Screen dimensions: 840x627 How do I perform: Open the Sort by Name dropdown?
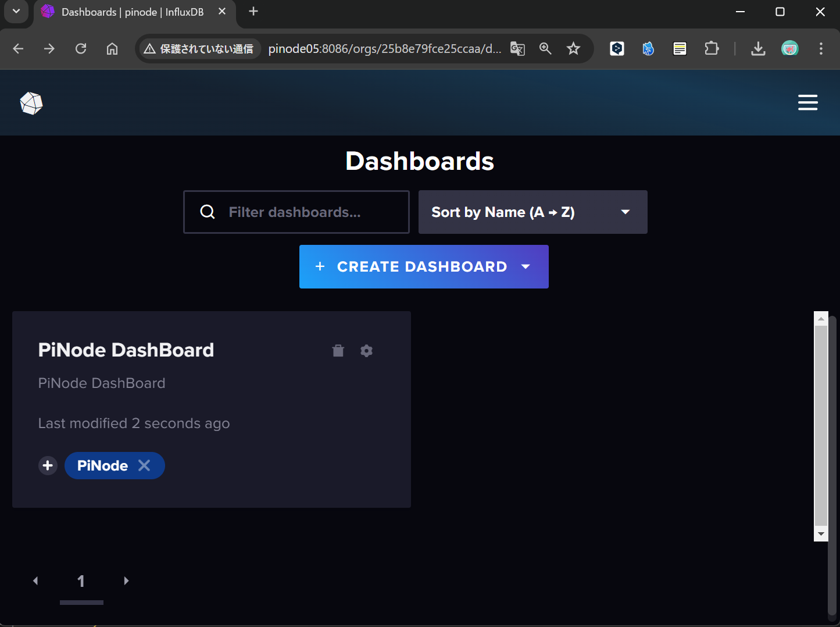pyautogui.click(x=532, y=212)
